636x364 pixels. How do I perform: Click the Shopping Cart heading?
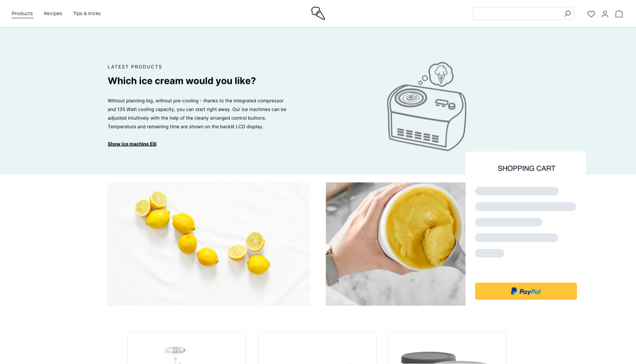click(526, 168)
